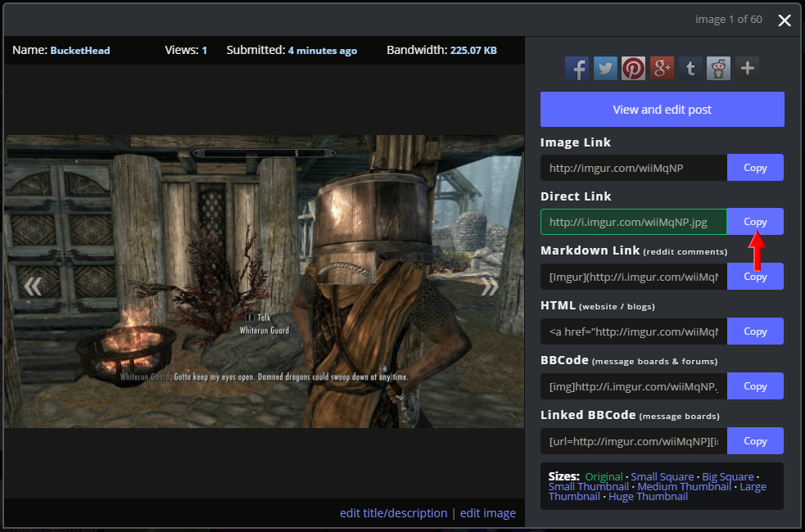Screen dimensions: 805x532
Task: Pin image on Pinterest
Action: click(634, 68)
